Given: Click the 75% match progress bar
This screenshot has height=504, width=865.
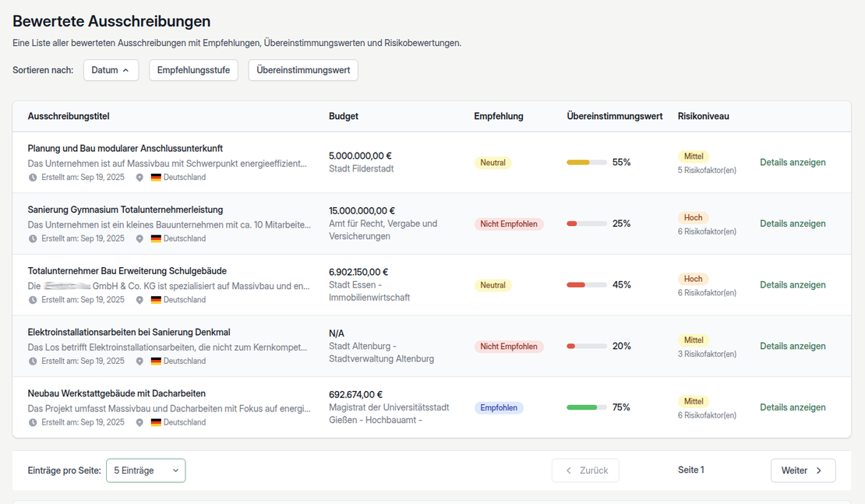Looking at the screenshot, I should point(586,407).
